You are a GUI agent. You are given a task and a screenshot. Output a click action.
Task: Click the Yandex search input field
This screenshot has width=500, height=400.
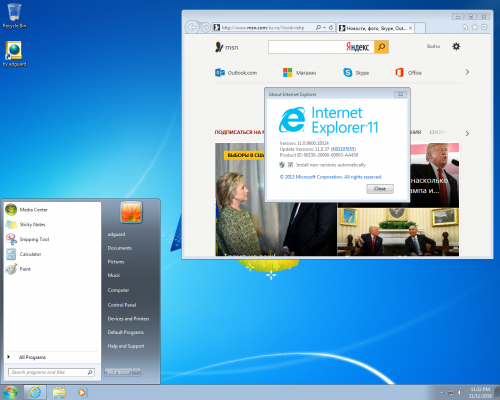pos(321,47)
